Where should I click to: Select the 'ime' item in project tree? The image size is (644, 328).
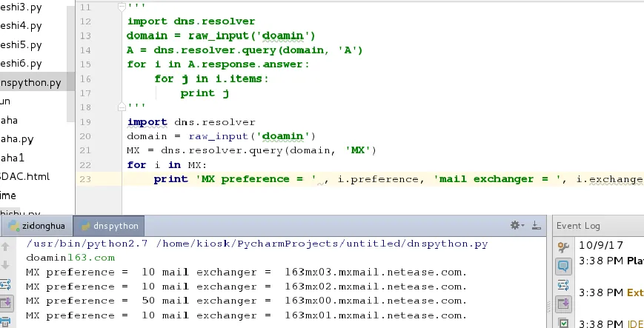click(x=8, y=195)
